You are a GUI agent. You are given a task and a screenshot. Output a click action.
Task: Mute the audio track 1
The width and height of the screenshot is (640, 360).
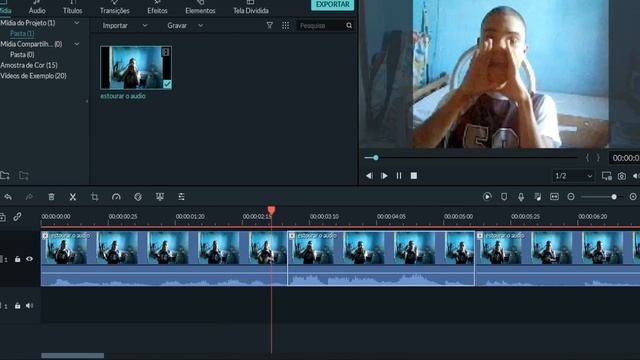coord(29,306)
